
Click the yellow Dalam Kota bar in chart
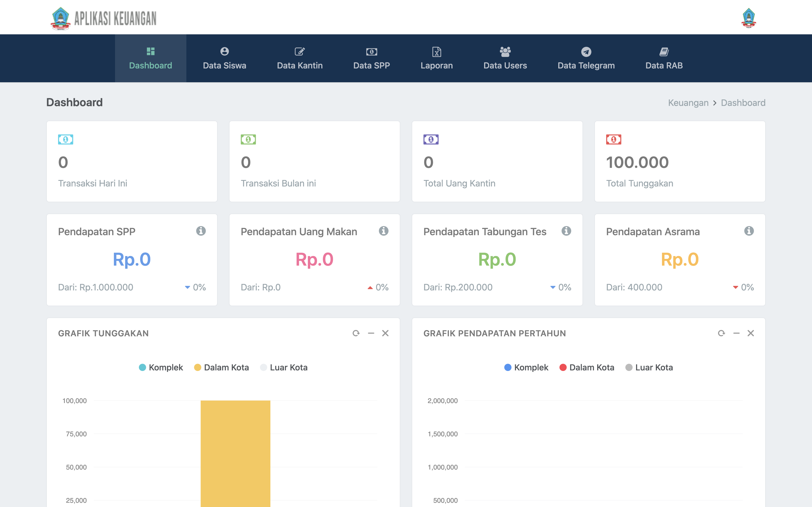pyautogui.click(x=235, y=453)
